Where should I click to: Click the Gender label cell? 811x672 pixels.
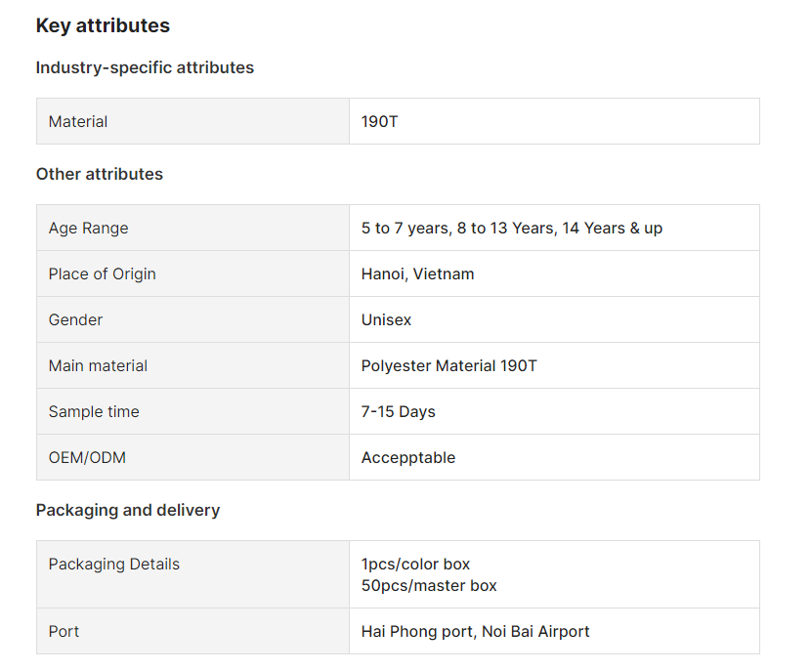click(75, 320)
